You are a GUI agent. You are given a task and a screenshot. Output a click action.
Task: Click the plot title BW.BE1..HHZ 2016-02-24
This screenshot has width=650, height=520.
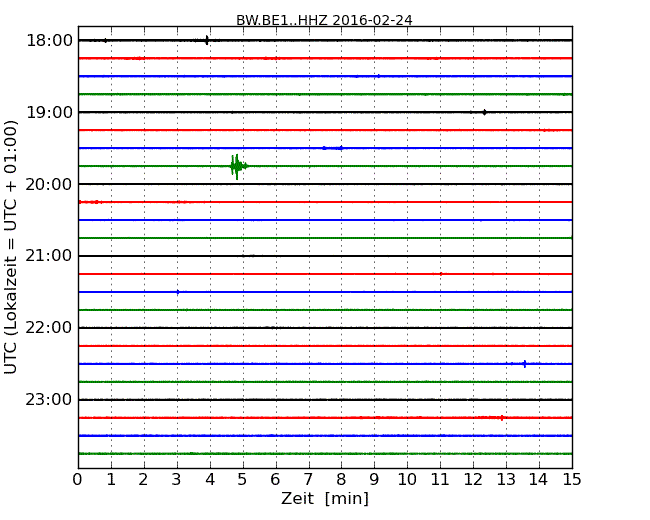tap(324, 20)
